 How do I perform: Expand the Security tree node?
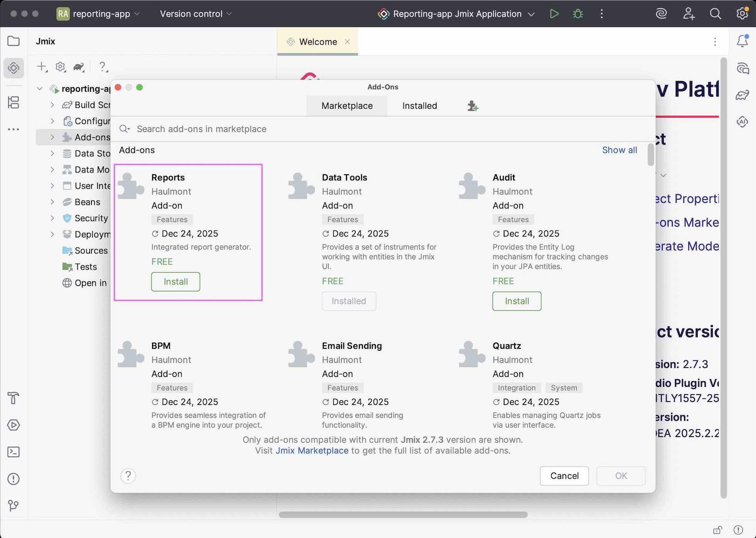point(52,218)
